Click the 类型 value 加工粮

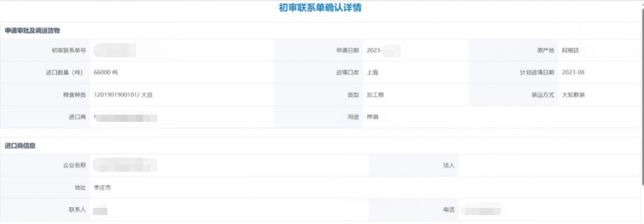tap(375, 95)
